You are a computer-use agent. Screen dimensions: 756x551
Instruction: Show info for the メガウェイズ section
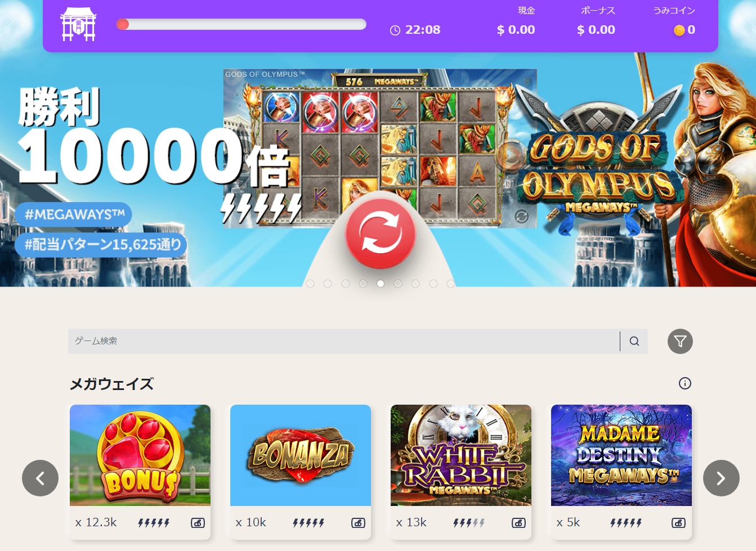tap(685, 383)
